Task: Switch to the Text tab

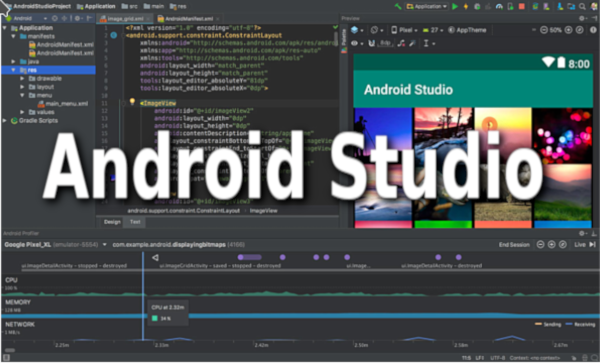Action: (135, 222)
